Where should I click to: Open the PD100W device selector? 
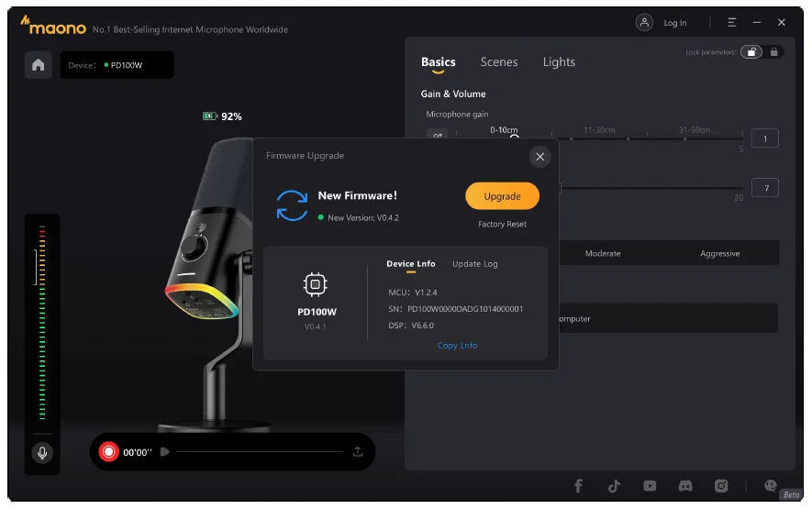point(117,65)
